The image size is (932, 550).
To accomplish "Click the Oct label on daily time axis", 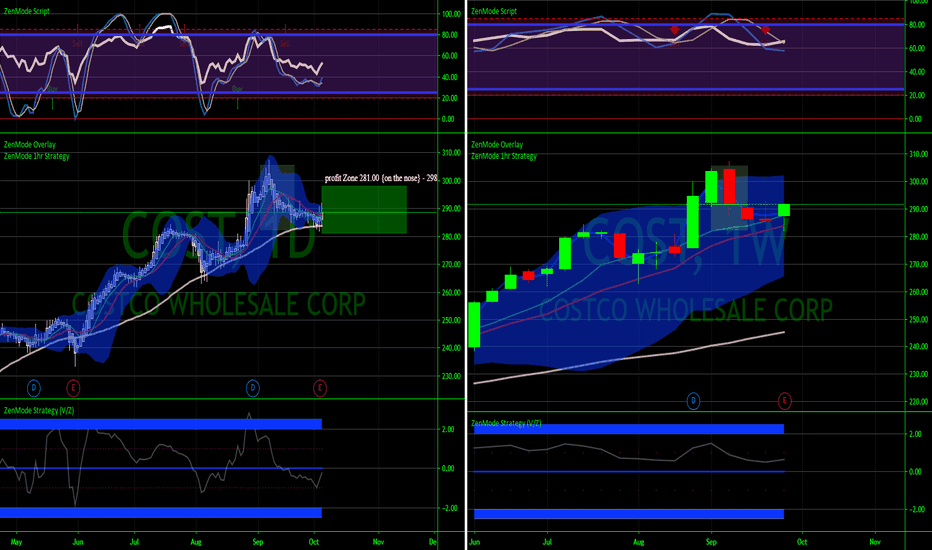I will [x=314, y=542].
